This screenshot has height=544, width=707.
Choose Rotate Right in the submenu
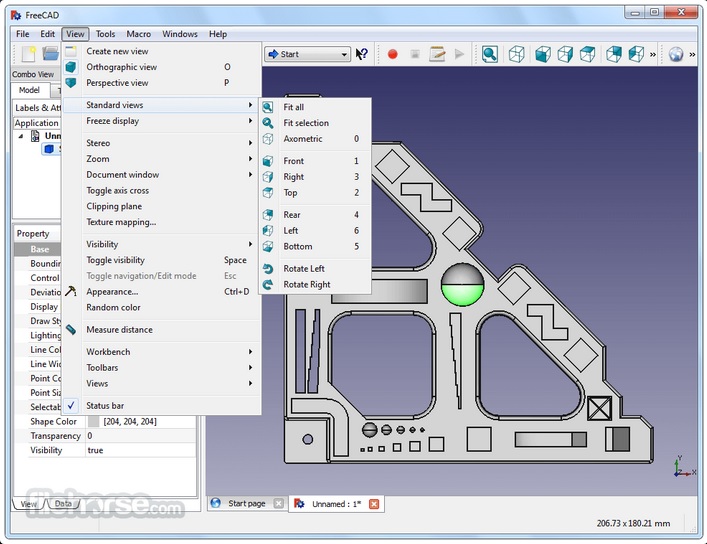(x=306, y=284)
